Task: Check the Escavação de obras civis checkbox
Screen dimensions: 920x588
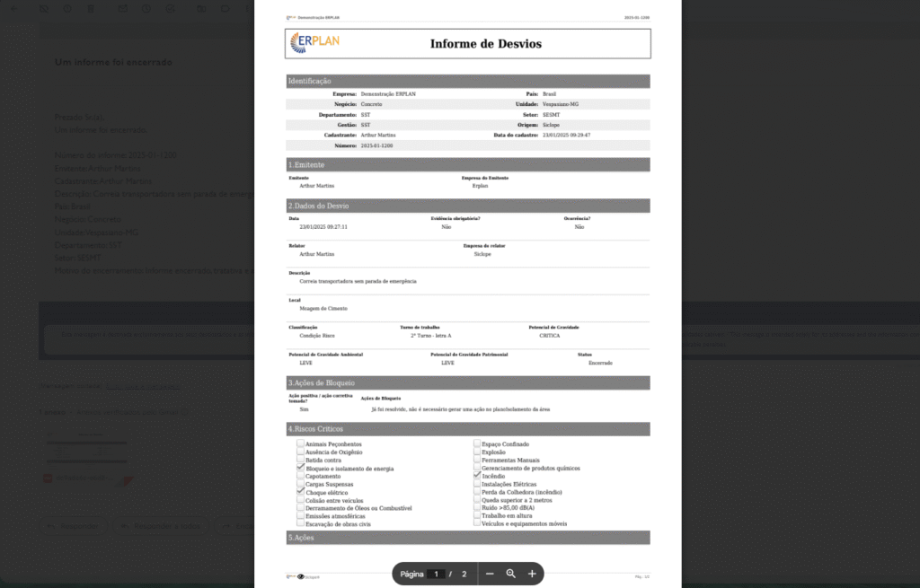Action: 300,523
